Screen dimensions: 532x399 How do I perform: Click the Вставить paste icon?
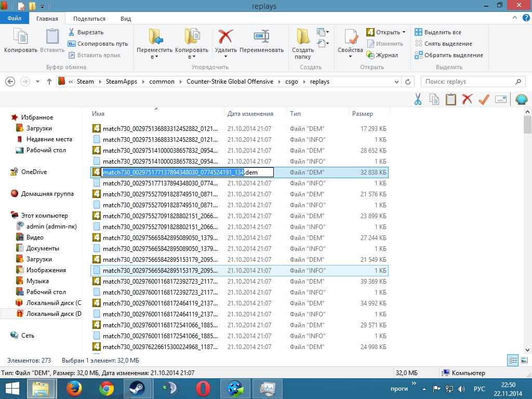click(52, 37)
